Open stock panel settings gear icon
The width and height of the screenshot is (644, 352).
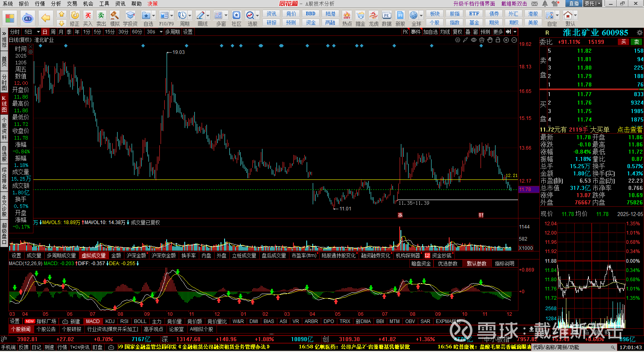coord(639,33)
